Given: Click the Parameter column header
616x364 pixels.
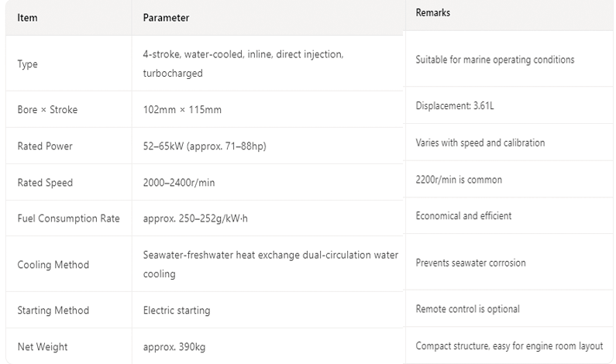Looking at the screenshot, I should pos(166,18).
